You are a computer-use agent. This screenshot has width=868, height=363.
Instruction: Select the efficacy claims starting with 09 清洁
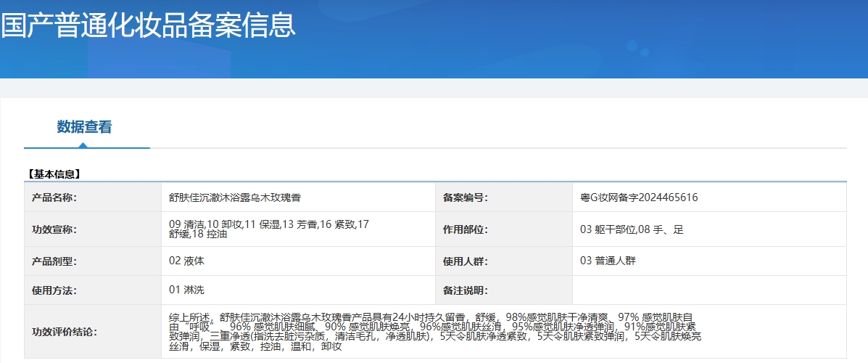point(268,229)
